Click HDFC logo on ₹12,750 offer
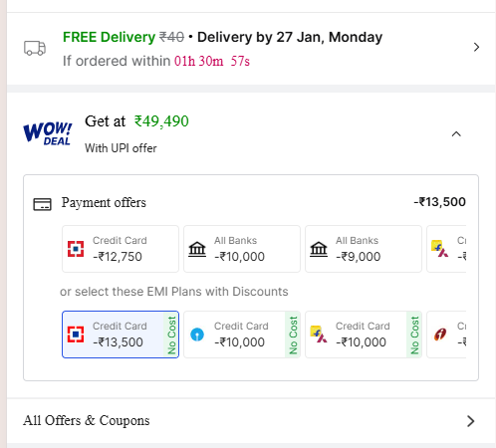496x448 pixels. pos(76,249)
